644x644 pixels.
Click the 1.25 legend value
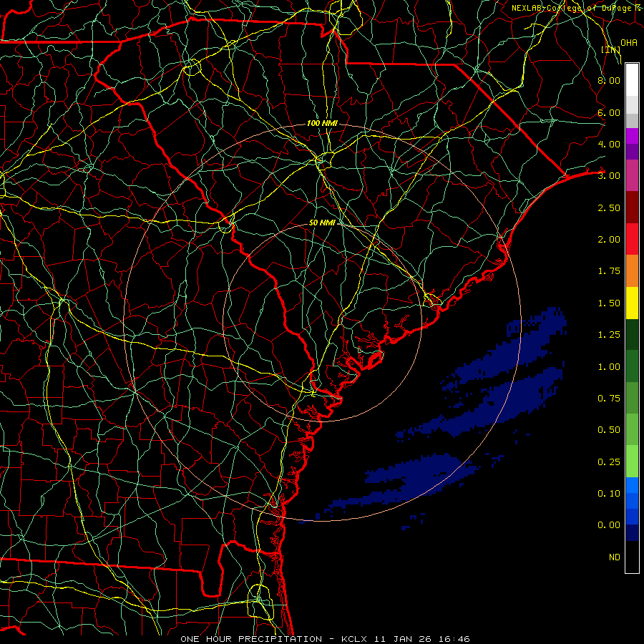tap(609, 335)
